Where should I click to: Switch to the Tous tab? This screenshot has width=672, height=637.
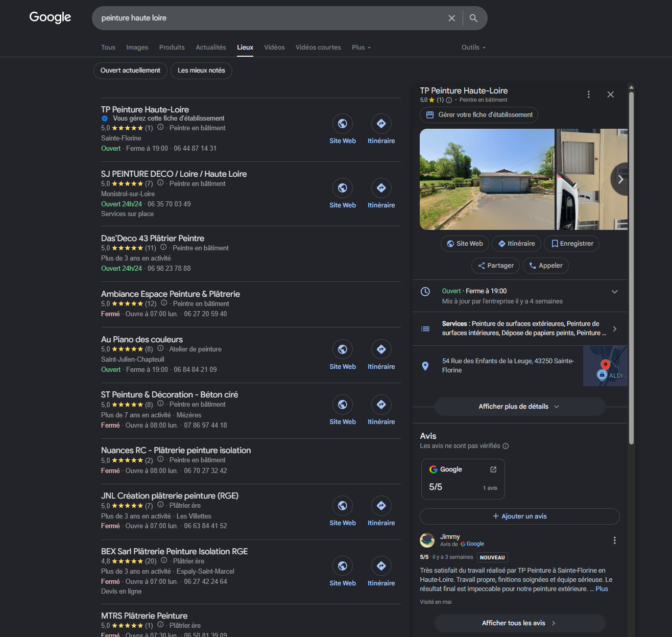[x=108, y=48]
